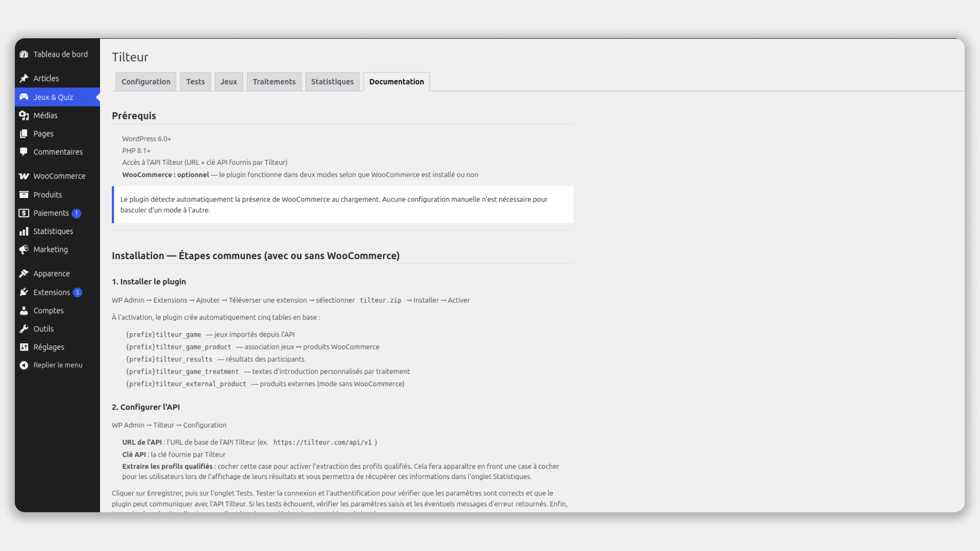Click the Pages icon in sidebar
The width and height of the screenshot is (980, 551).
(x=24, y=134)
